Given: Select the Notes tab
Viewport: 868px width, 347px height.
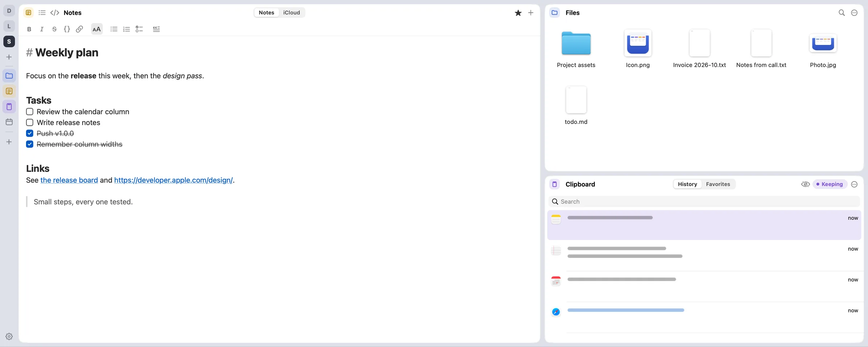Looking at the screenshot, I should [267, 13].
